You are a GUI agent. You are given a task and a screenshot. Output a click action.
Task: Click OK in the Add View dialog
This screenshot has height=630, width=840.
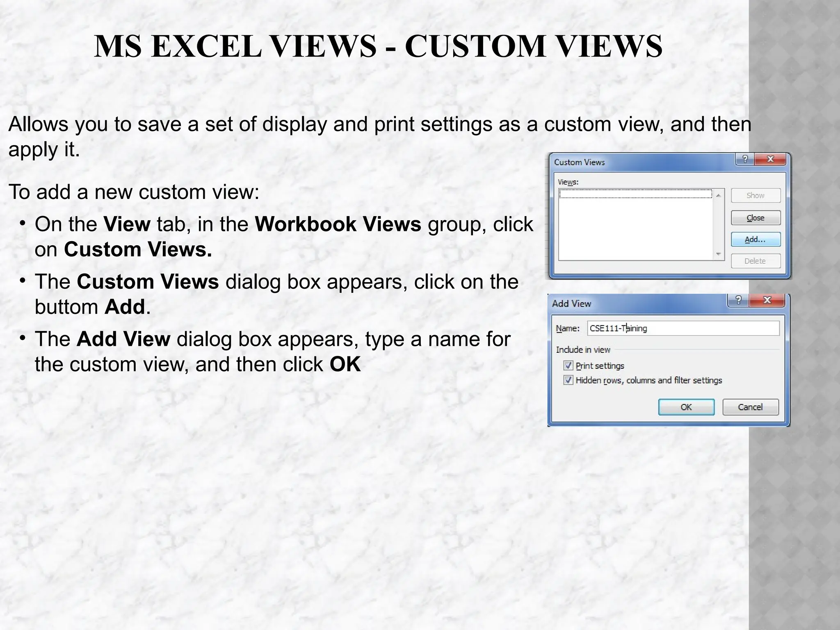click(686, 407)
